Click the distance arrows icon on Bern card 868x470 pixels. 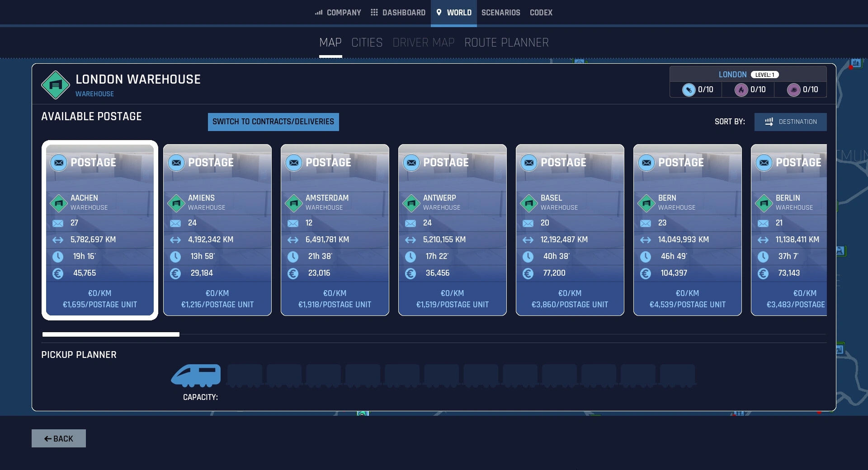point(646,240)
